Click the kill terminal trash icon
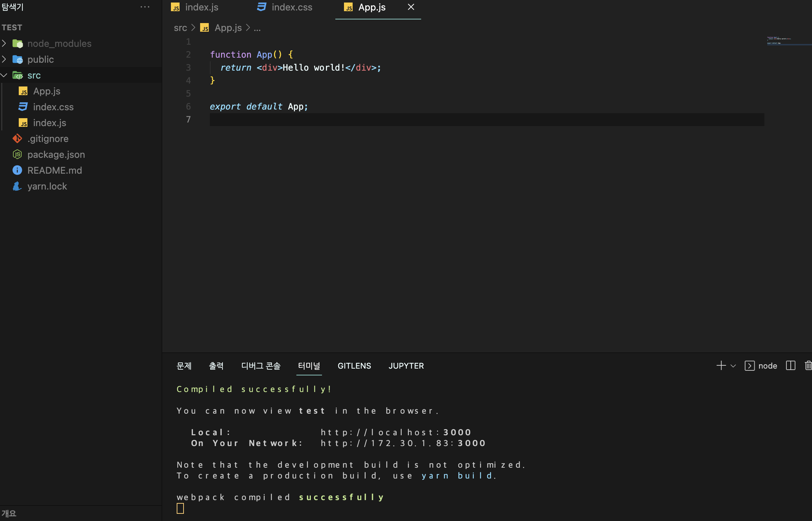 coord(808,366)
